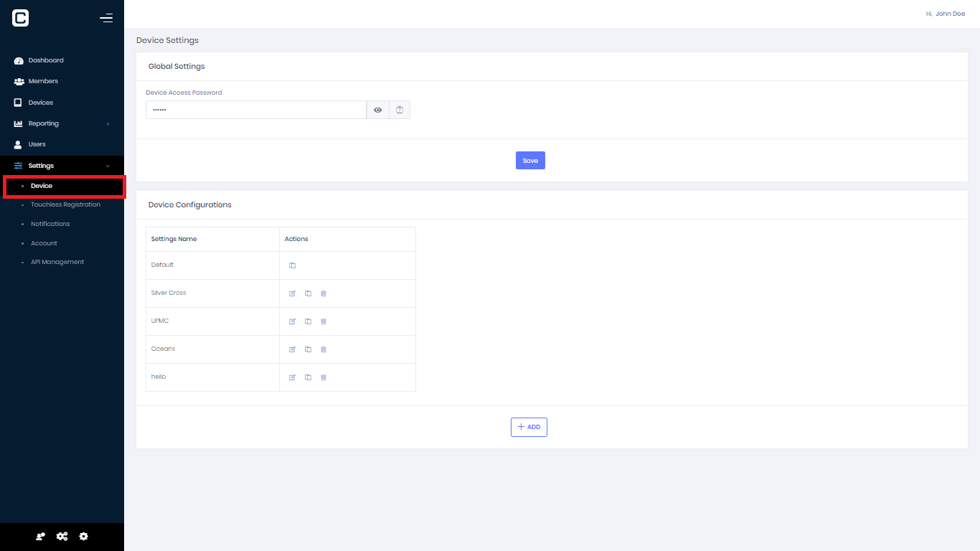Save the global device settings

(530, 160)
